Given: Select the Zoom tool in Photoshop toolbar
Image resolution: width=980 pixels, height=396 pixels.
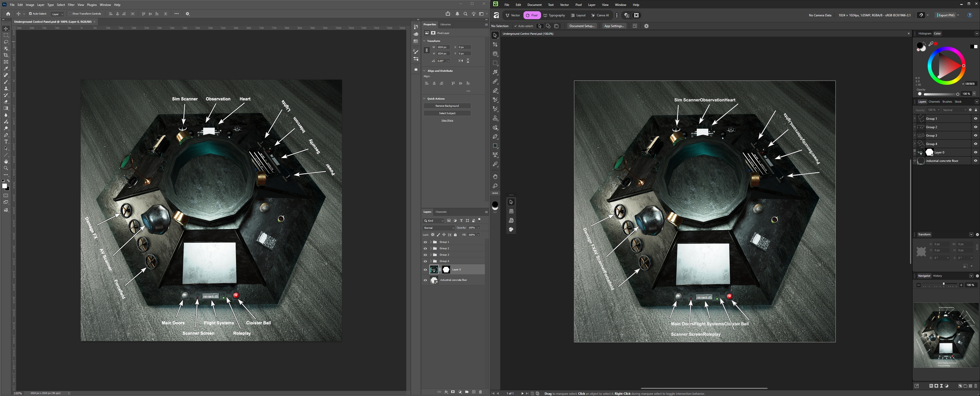Looking at the screenshot, I should [x=6, y=168].
